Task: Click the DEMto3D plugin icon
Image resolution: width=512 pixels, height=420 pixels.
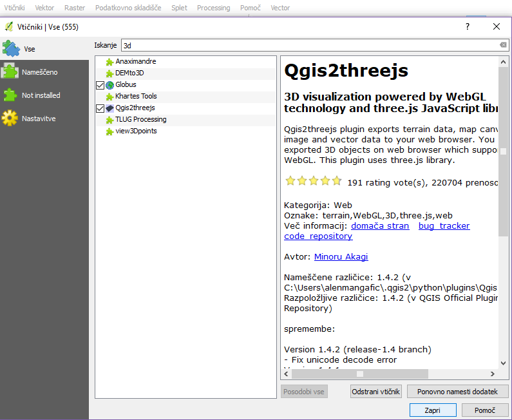Action: coord(109,73)
